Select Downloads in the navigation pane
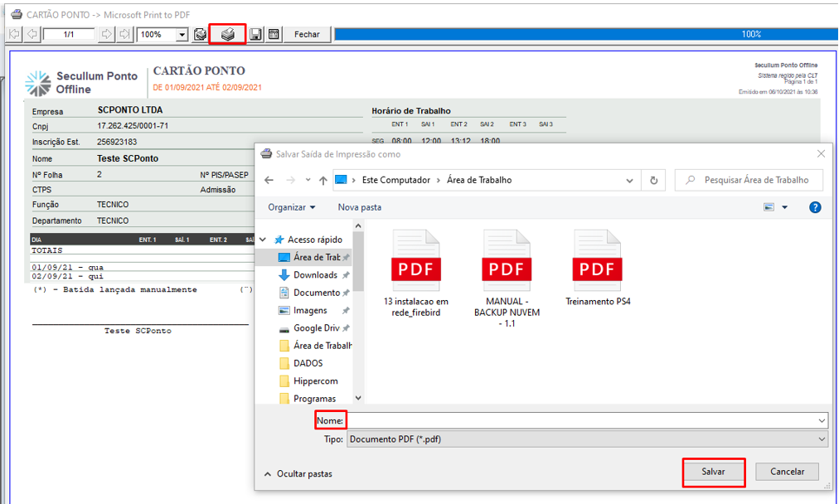 click(315, 275)
